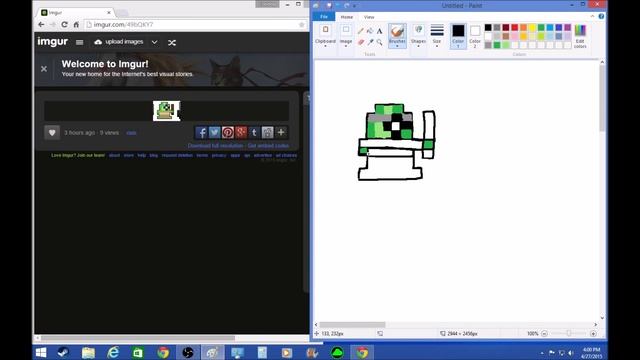
Task: Open the Windows Store taskbar icon
Action: coord(138,352)
